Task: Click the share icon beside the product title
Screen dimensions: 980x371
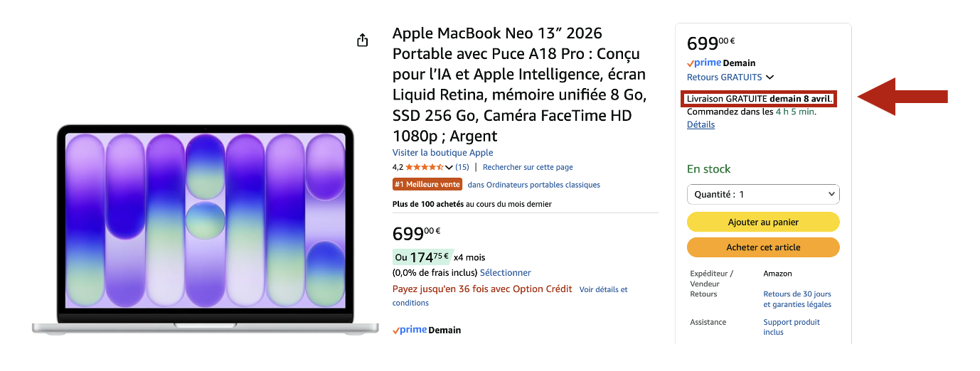Action: 363,41
